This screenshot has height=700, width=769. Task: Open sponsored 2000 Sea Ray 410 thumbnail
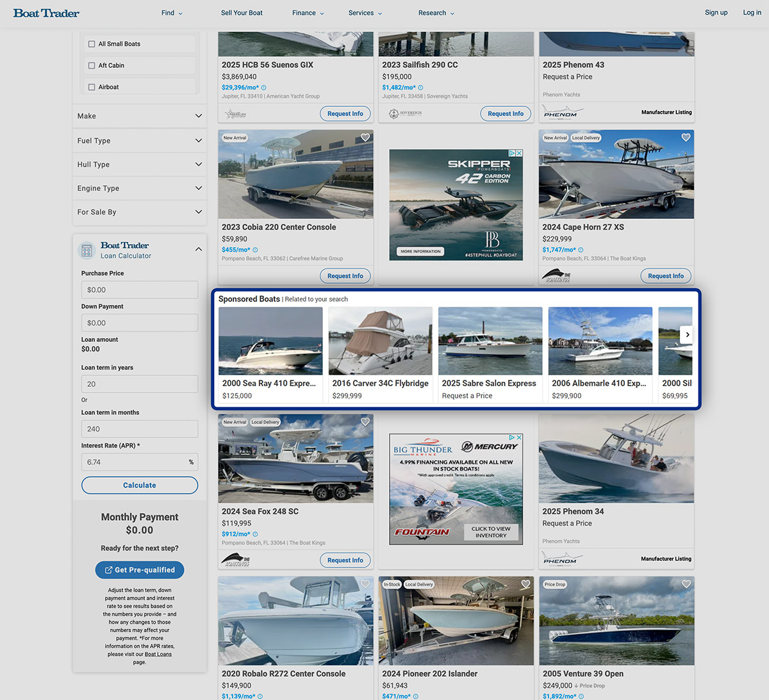270,341
